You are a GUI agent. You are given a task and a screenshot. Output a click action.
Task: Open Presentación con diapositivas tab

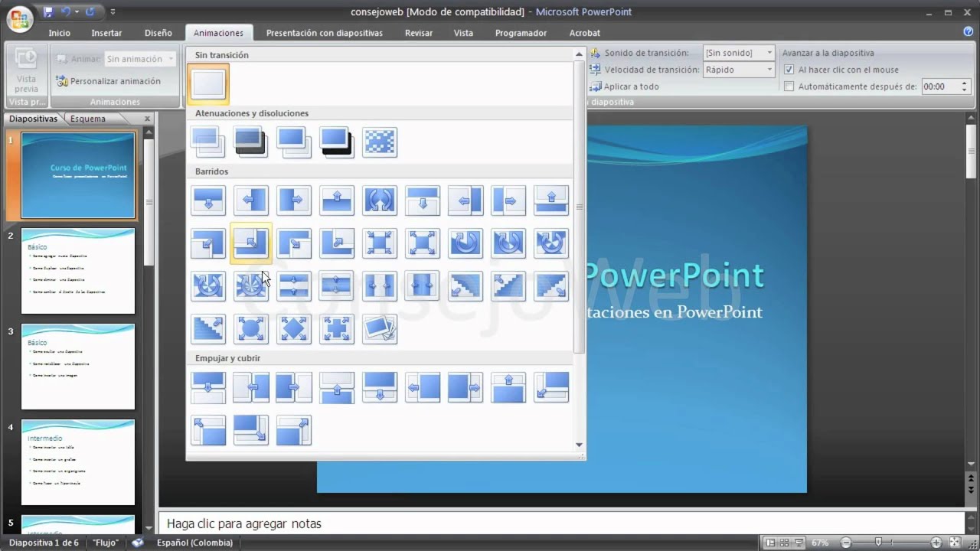tap(325, 33)
